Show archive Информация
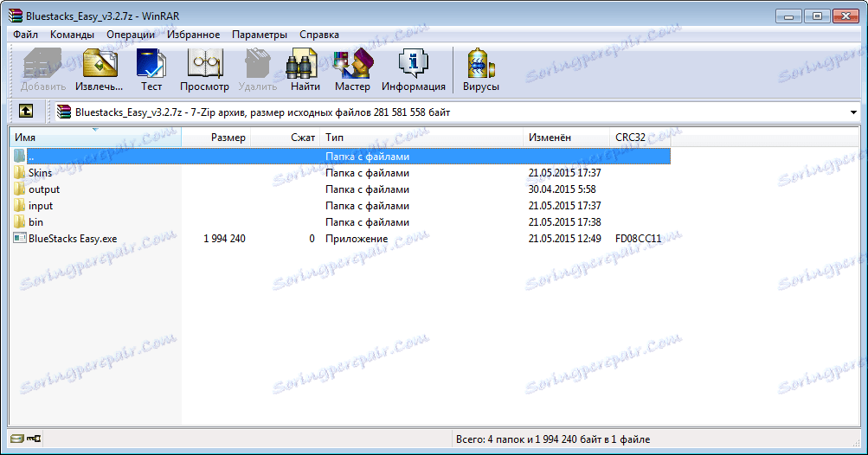The width and height of the screenshot is (868, 455). pyautogui.click(x=413, y=69)
